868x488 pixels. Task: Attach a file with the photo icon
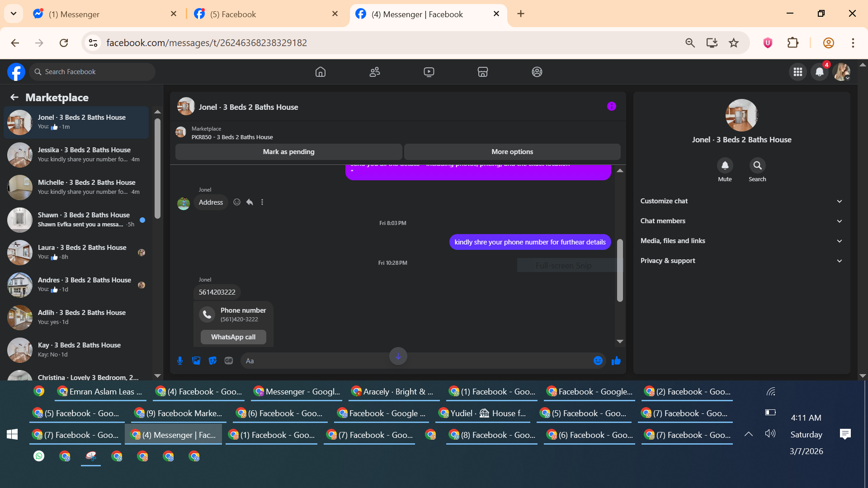click(x=196, y=361)
